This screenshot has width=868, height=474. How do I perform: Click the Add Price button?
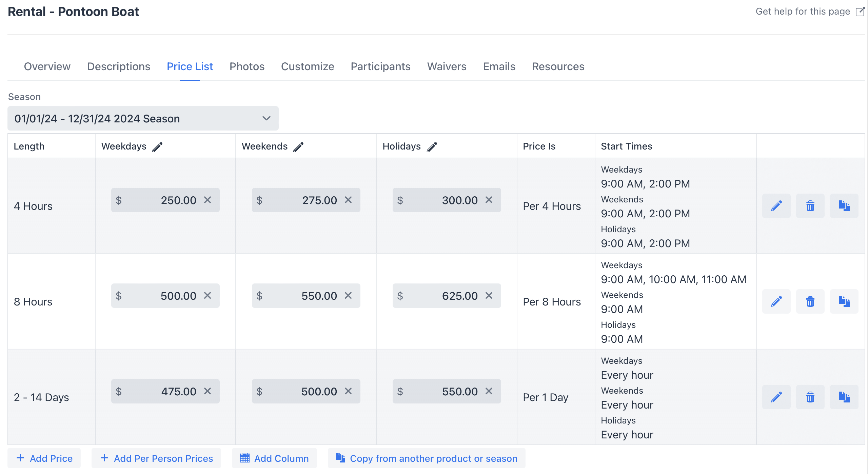pyautogui.click(x=44, y=458)
